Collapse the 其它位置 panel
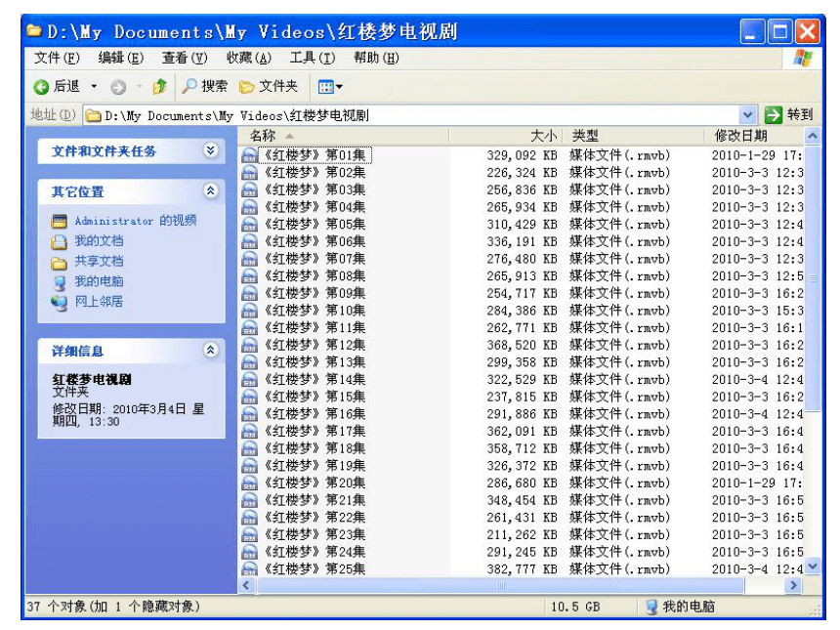This screenshot has width=840, height=630. [x=211, y=190]
